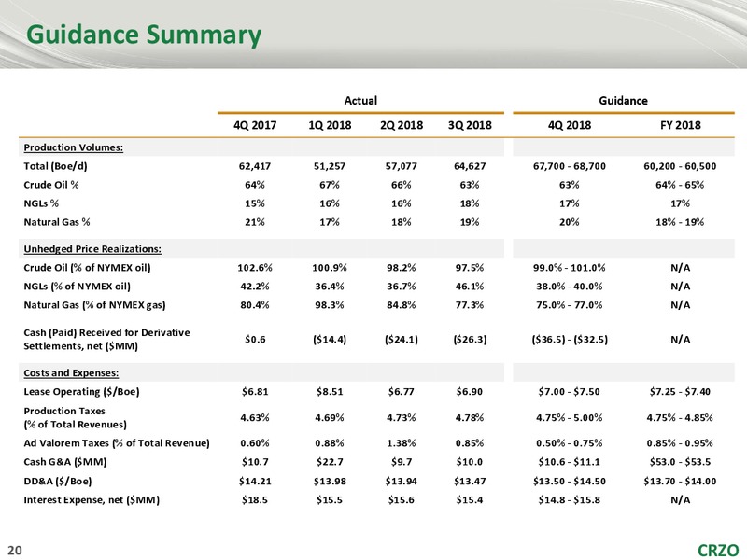Select the Natural Gas % row label
This screenshot has width=747, height=560.
57,222
